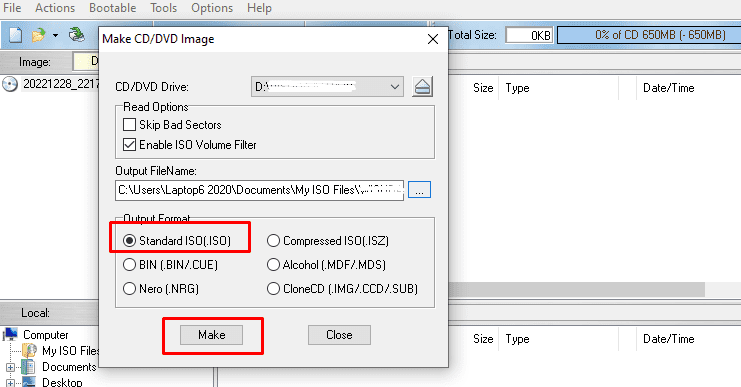Click the Documents folder icon

28,367
